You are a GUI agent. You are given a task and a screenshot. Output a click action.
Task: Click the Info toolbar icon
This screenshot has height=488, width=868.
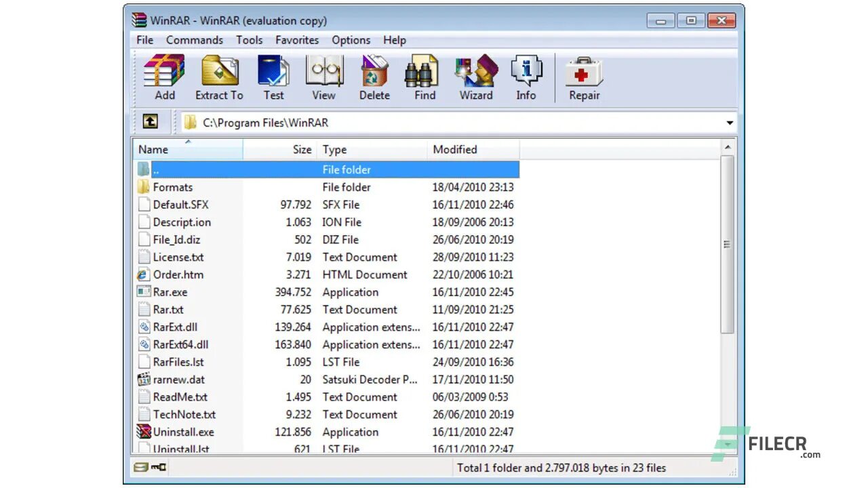pyautogui.click(x=526, y=70)
